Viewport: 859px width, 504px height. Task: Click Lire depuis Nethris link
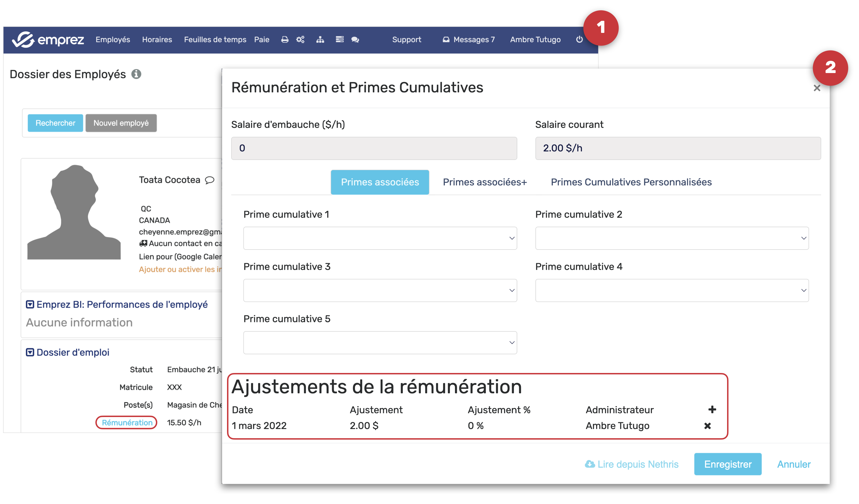[x=632, y=464]
